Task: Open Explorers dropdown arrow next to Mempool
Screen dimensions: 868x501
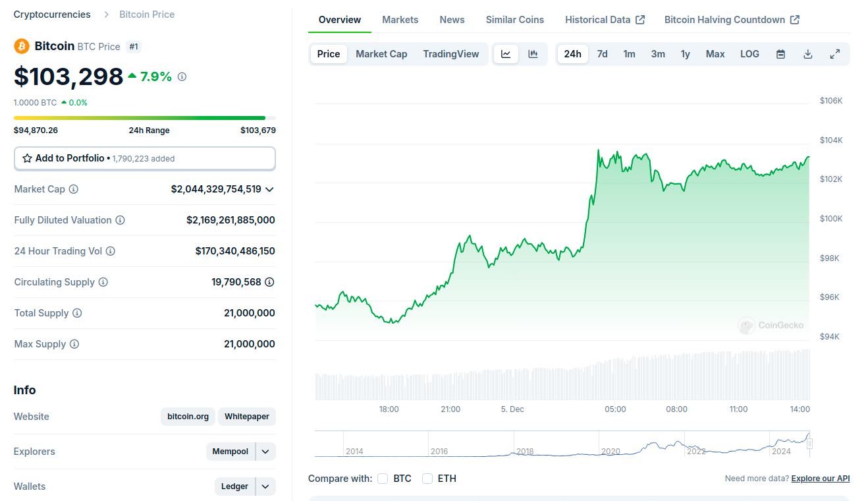Action: click(265, 452)
